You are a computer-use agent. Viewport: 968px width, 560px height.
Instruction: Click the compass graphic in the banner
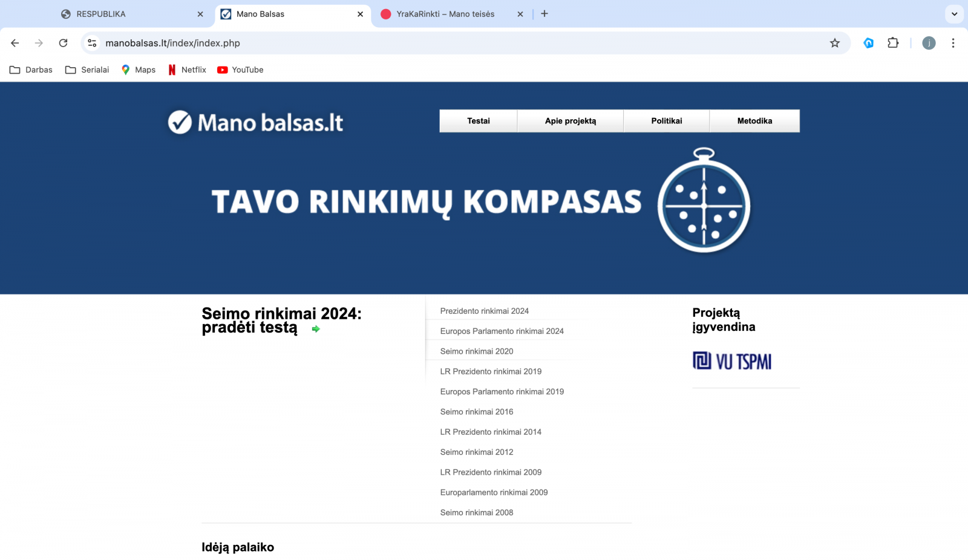click(x=704, y=200)
